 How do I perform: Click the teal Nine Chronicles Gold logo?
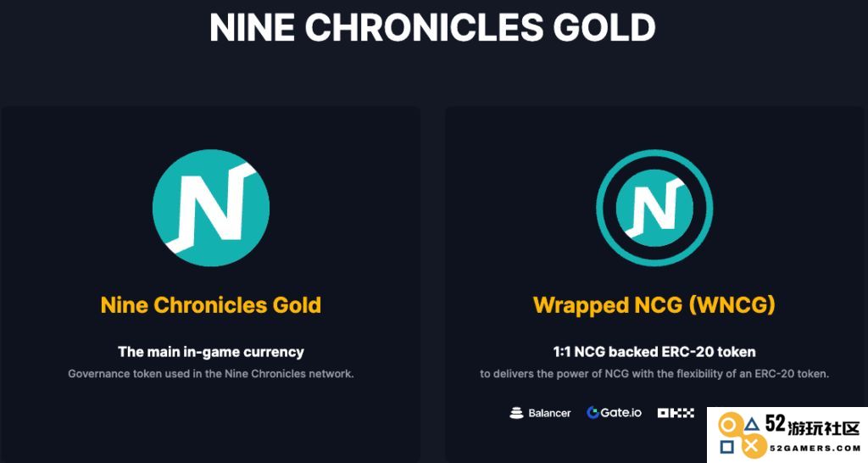211,208
